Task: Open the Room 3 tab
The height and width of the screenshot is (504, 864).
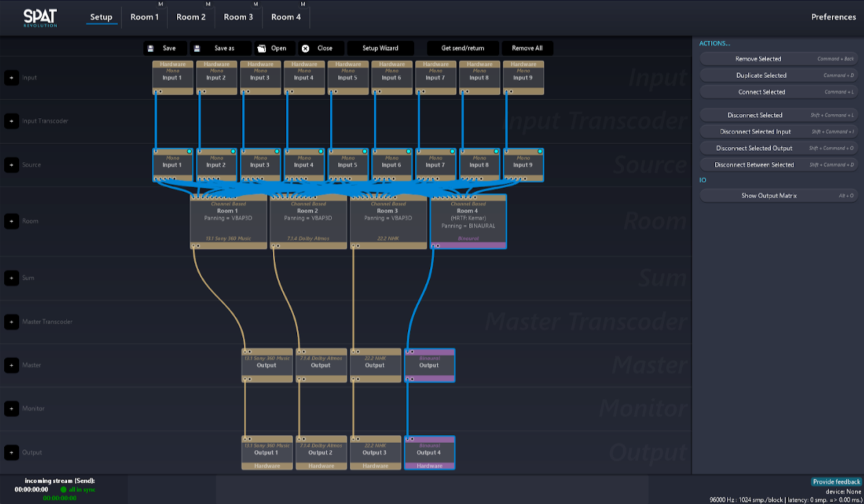Action: 239,17
